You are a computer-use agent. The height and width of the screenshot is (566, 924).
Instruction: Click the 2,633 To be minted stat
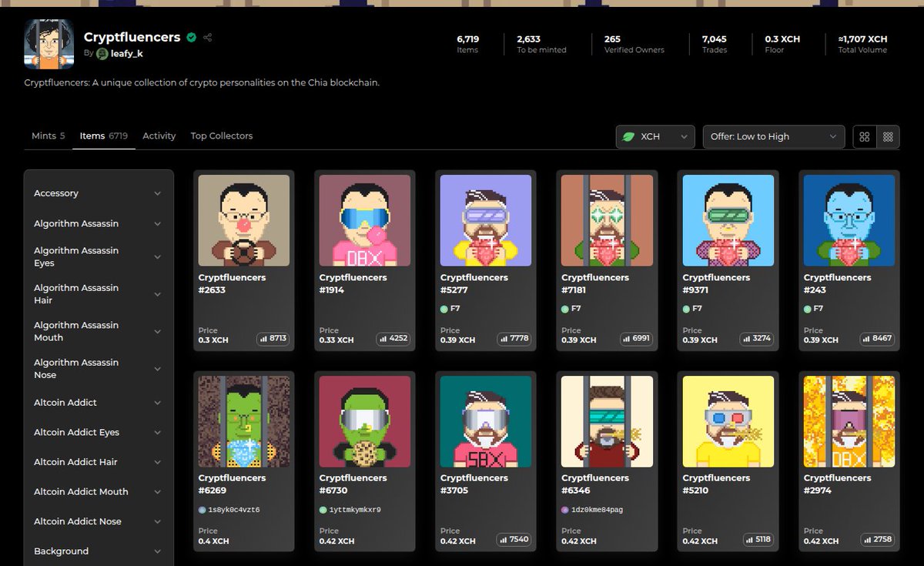click(541, 44)
